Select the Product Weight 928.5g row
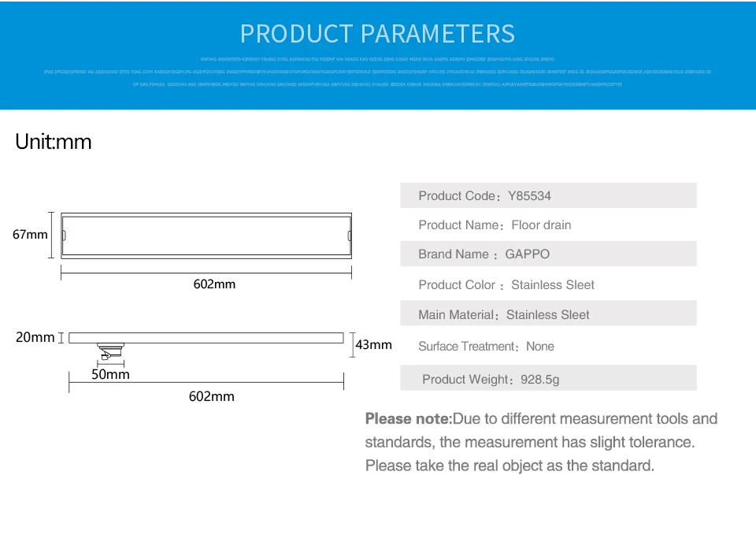 click(548, 379)
